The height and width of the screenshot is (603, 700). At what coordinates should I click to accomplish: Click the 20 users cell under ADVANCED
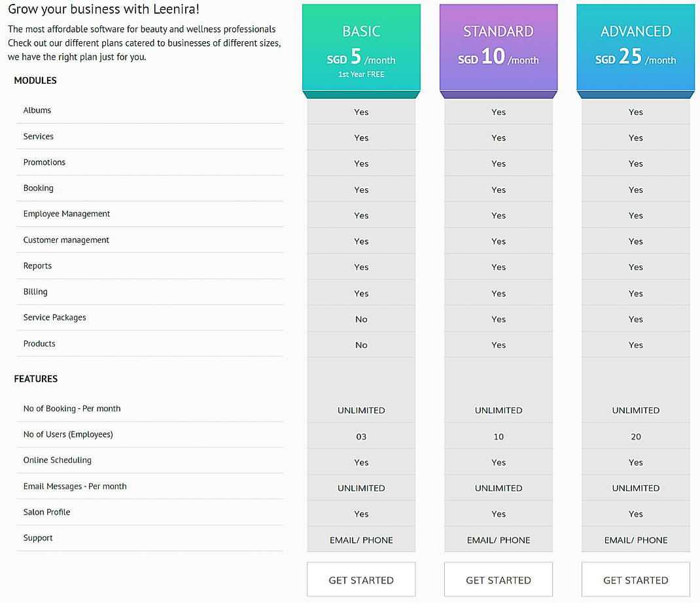click(635, 436)
